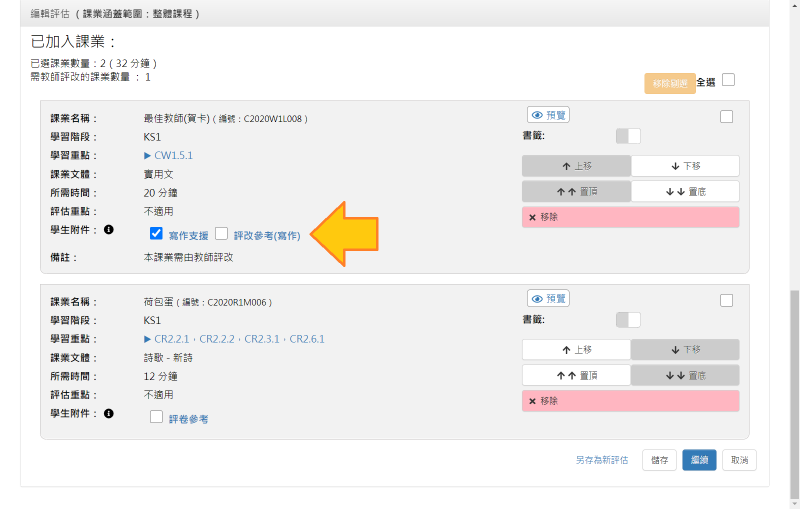Send 最佳教師 lesson to bottom with 置底

tap(685, 191)
